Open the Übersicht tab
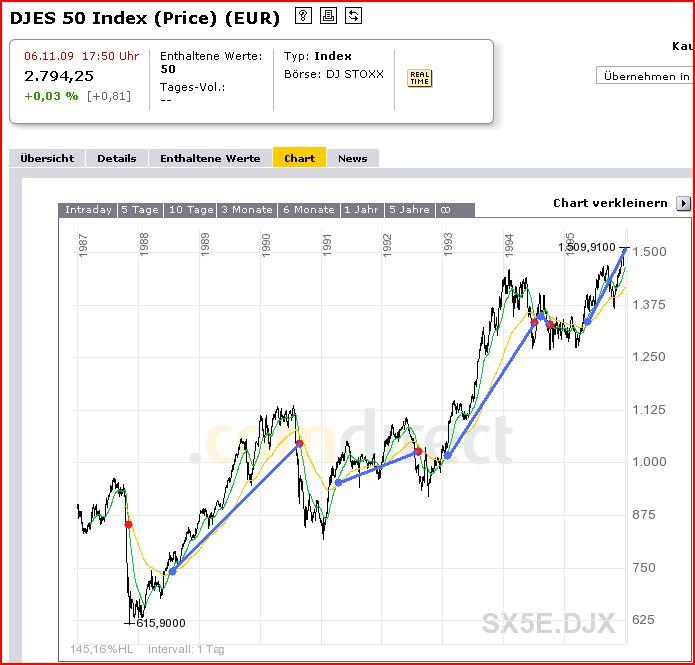This screenshot has width=695, height=665. [47, 158]
